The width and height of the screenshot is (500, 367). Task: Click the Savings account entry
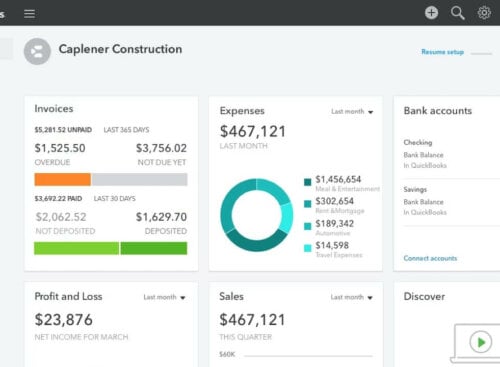click(415, 189)
